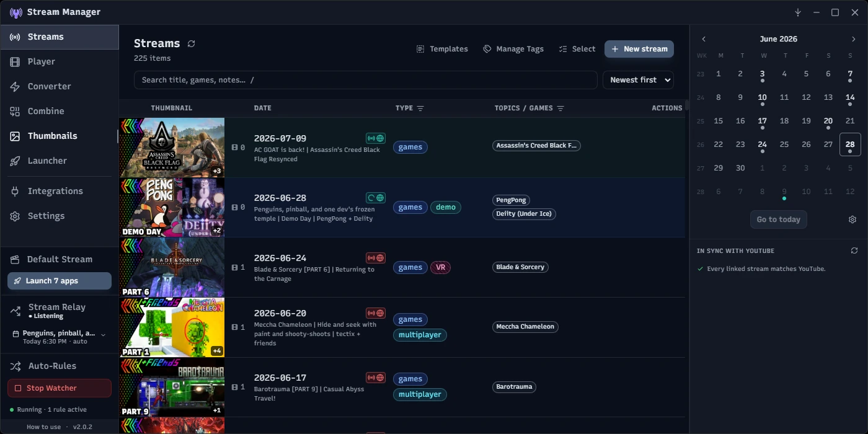Select June 28 in the calendar

[850, 144]
